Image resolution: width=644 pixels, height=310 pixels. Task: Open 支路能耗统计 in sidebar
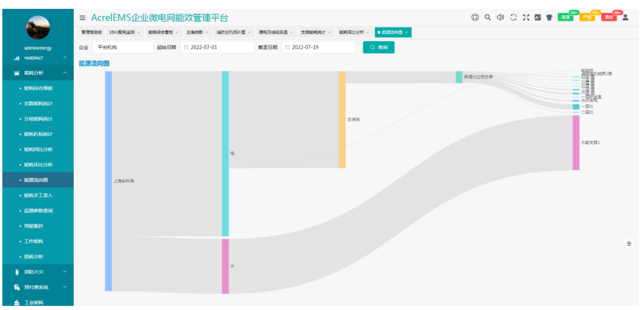coord(38,104)
